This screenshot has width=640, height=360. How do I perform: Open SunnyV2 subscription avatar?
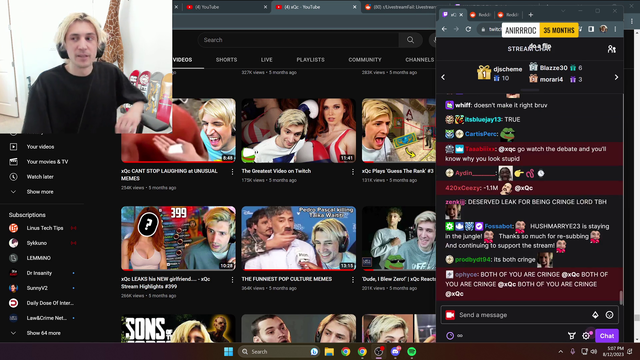pos(13,288)
